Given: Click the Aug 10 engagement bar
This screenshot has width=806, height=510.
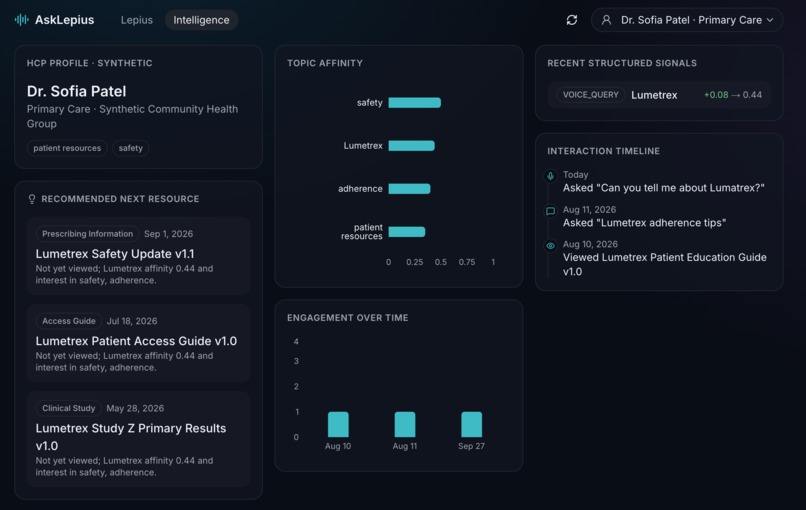Looking at the screenshot, I should [x=338, y=425].
